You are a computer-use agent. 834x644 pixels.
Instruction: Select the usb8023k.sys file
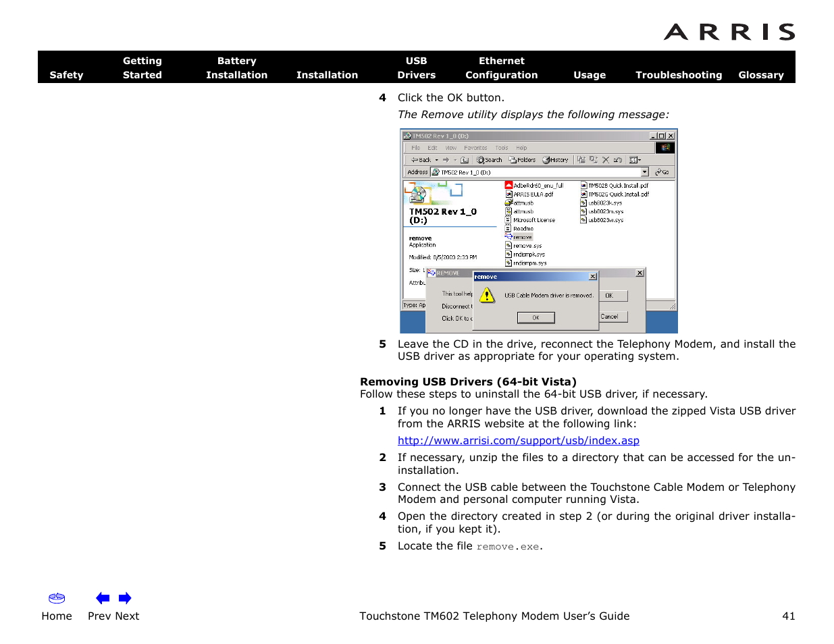click(601, 203)
